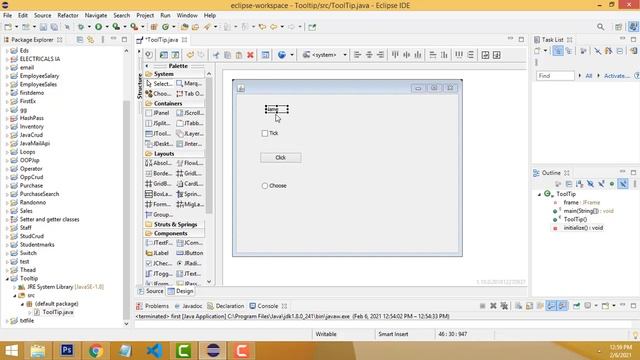This screenshot has height=360, width=640.
Task: Click Remove All Terminated Launches in Console toolbar
Action: (504, 306)
